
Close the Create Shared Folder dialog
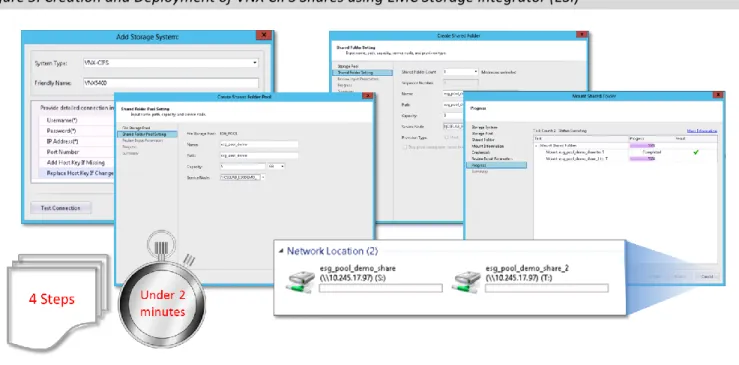click(x=582, y=34)
